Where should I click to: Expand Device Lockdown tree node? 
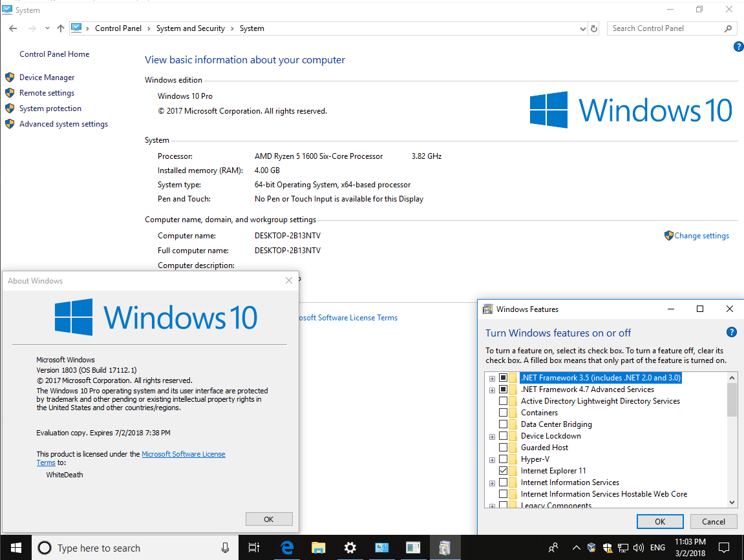(492, 437)
